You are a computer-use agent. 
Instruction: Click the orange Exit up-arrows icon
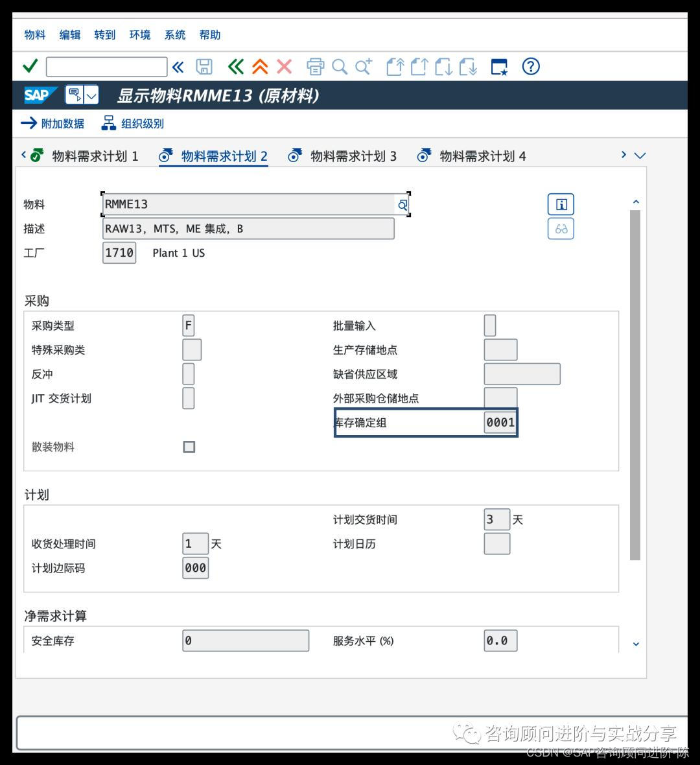pos(260,66)
